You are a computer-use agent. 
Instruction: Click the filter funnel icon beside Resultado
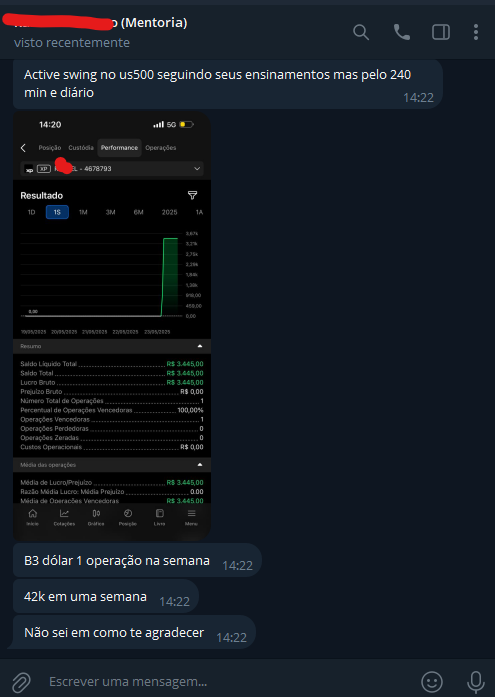tap(192, 195)
